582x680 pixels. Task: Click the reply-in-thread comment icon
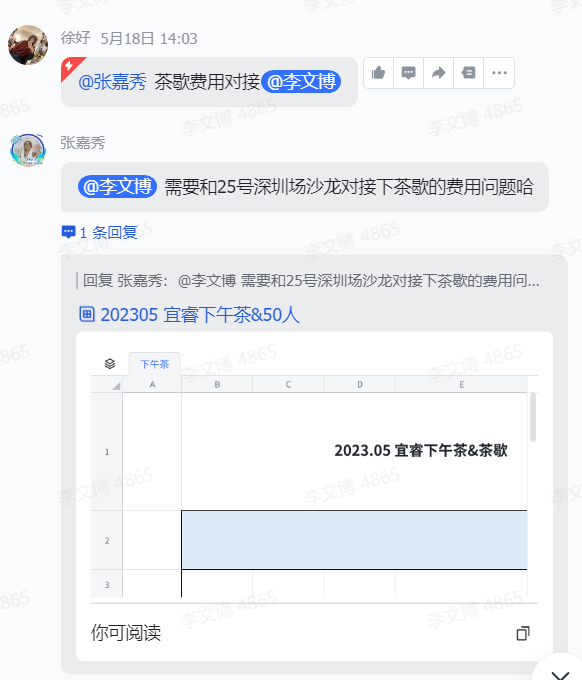[409, 73]
